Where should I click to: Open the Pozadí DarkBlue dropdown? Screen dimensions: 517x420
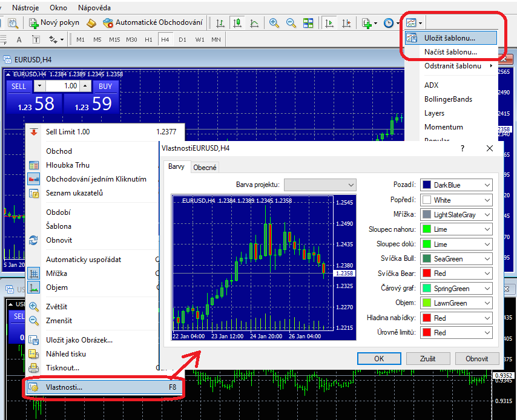[x=456, y=185]
